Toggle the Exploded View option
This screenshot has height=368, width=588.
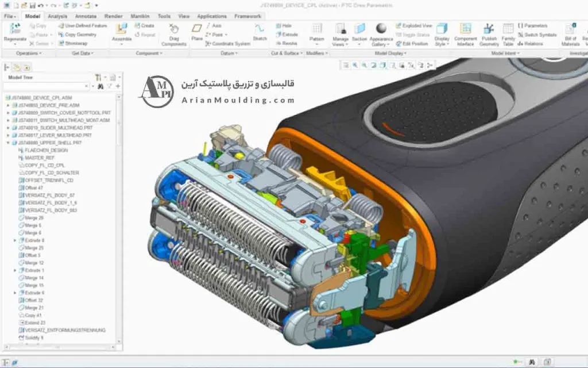tap(413, 26)
